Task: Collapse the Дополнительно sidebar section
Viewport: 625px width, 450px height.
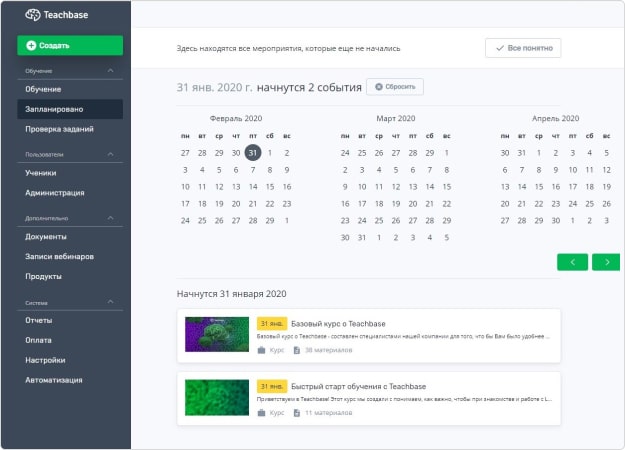Action: tap(110, 218)
